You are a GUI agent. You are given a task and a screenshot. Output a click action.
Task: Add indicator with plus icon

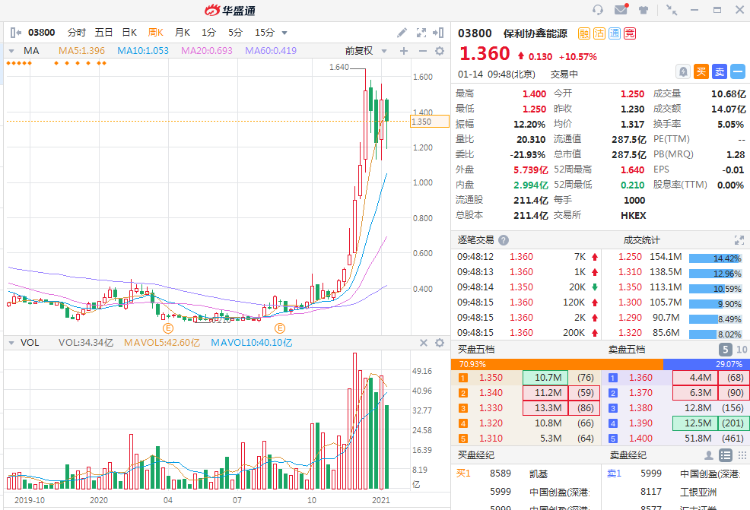tap(404, 51)
